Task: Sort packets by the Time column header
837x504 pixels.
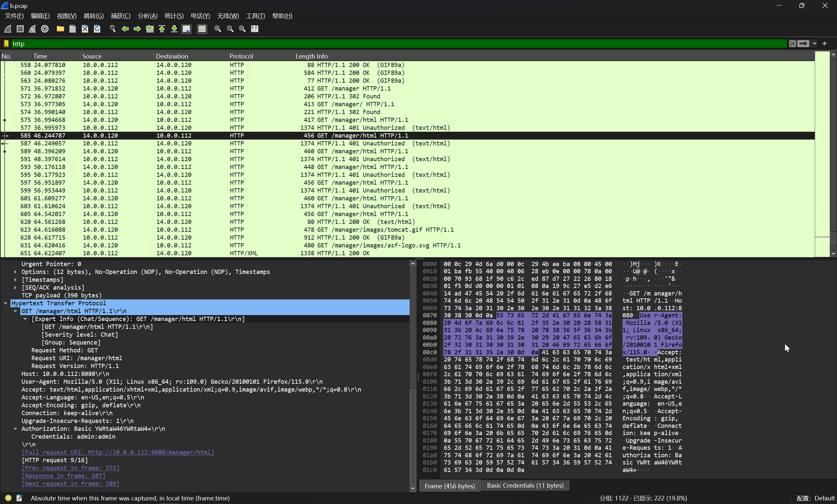Action: [56, 56]
